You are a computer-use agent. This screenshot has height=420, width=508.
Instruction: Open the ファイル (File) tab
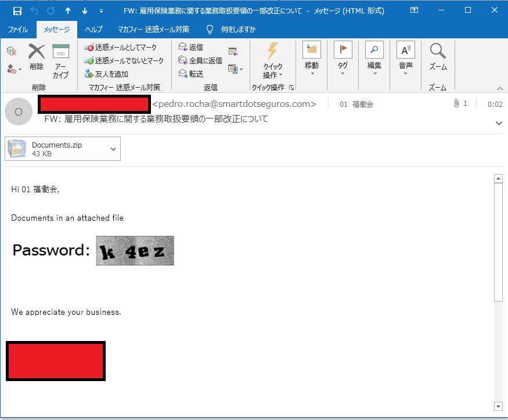pyautogui.click(x=17, y=30)
